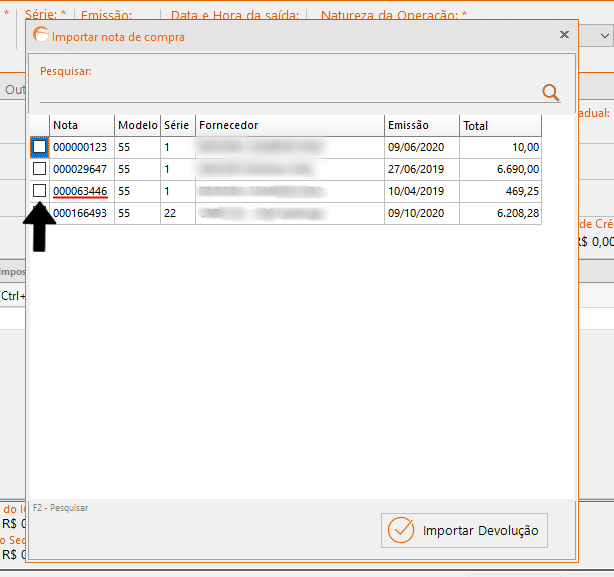Click série value 22
The width and height of the screenshot is (614, 577).
[x=170, y=213]
